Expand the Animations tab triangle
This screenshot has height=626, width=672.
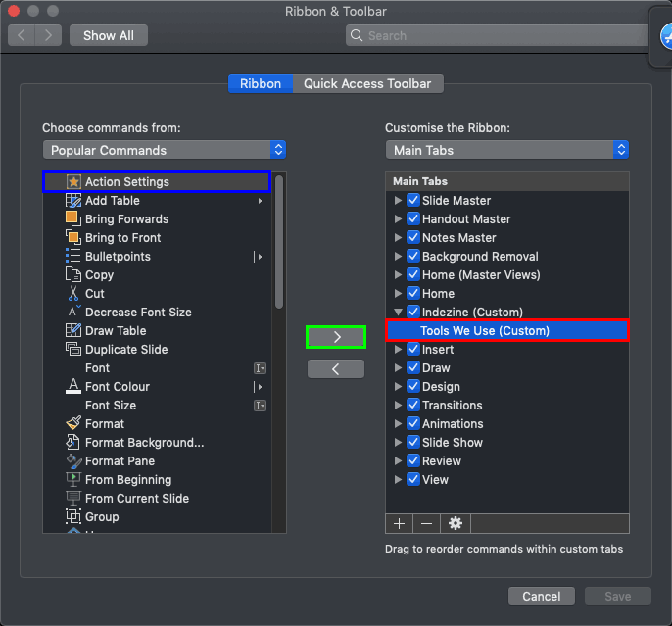[x=398, y=423]
